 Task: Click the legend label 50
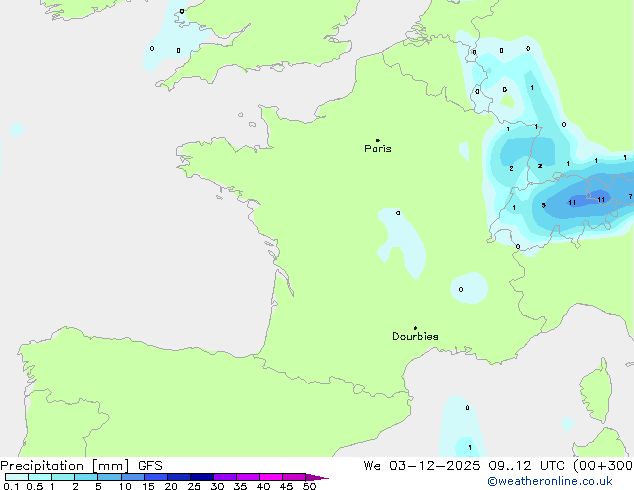pos(309,486)
